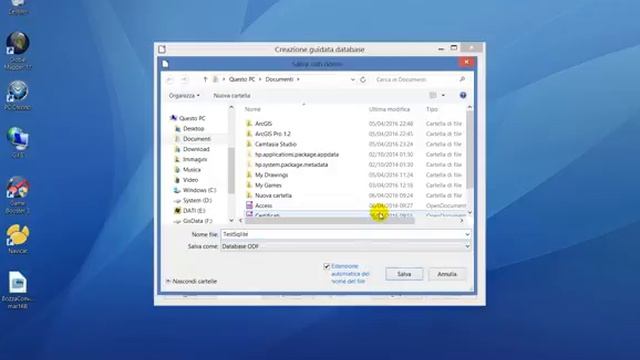Click the Cerca in Documenti search box
640x360 pixels.
pos(415,80)
